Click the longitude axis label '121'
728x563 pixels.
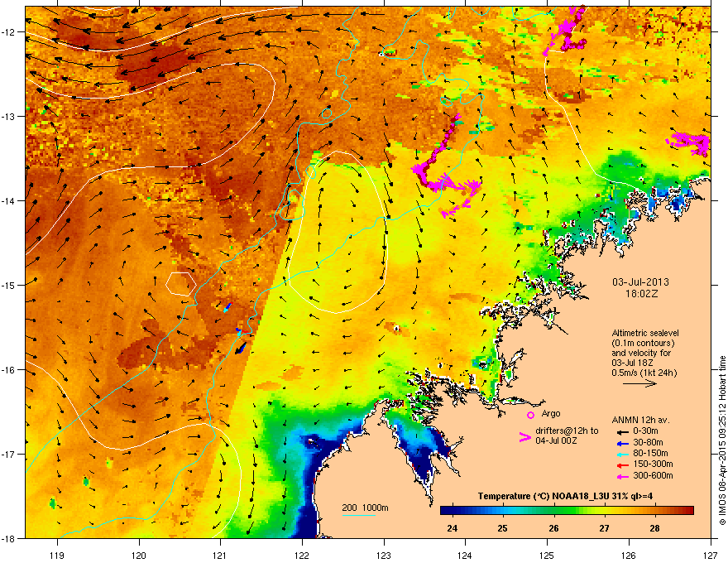coord(220,555)
